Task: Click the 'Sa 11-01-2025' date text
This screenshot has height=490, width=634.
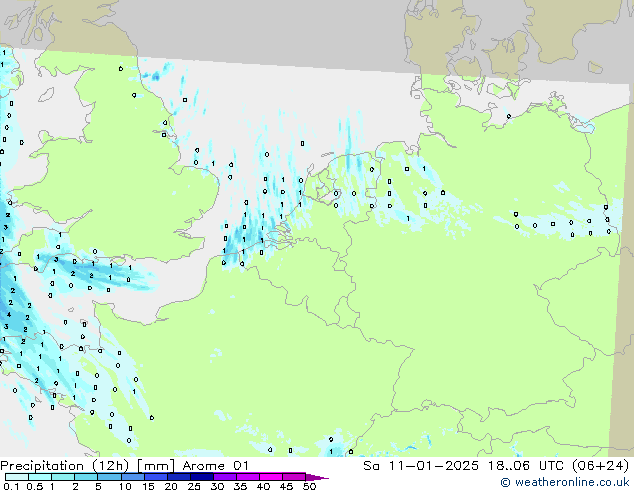Action: 421,466
